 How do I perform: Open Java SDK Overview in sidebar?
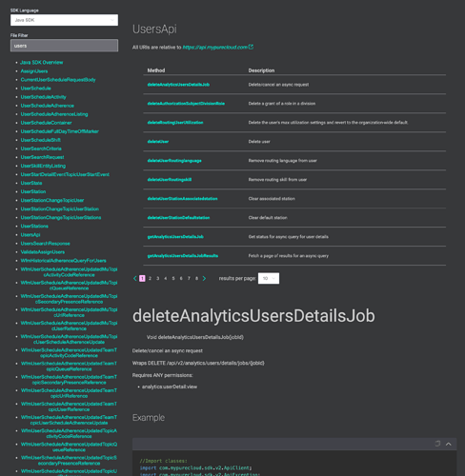tap(42, 63)
